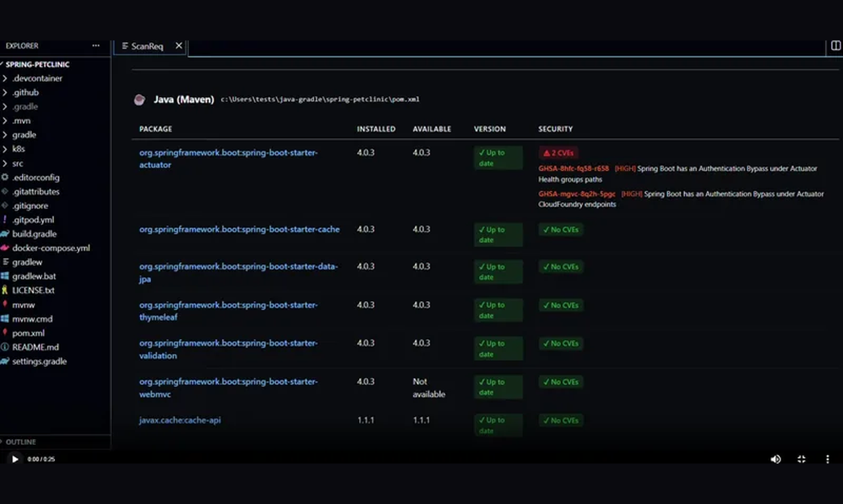Open the spring-boot-starter-thymeleaf package link

[x=228, y=311]
